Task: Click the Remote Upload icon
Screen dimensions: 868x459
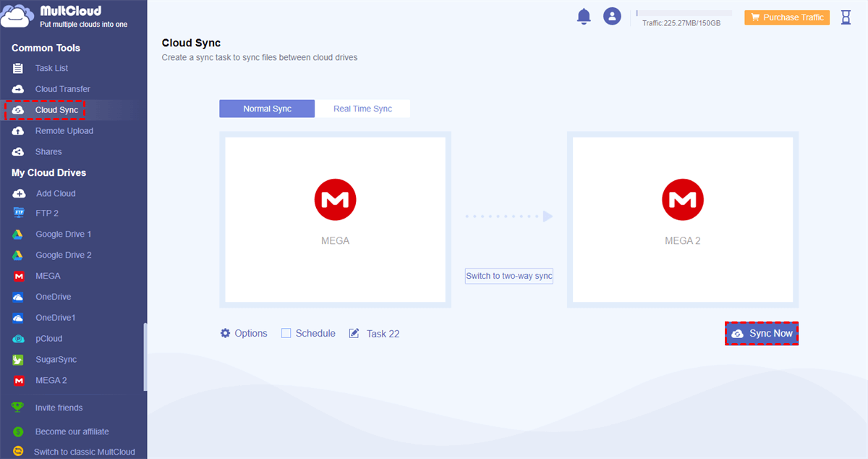Action: click(18, 131)
